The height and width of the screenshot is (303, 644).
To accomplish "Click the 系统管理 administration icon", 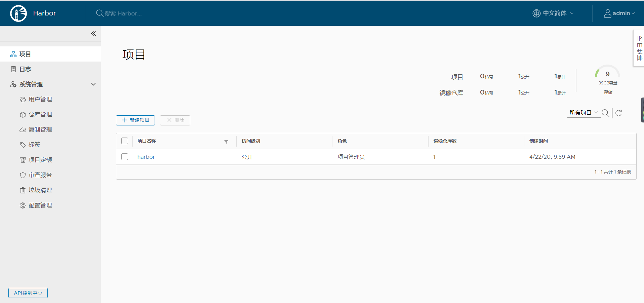I will 13,84.
